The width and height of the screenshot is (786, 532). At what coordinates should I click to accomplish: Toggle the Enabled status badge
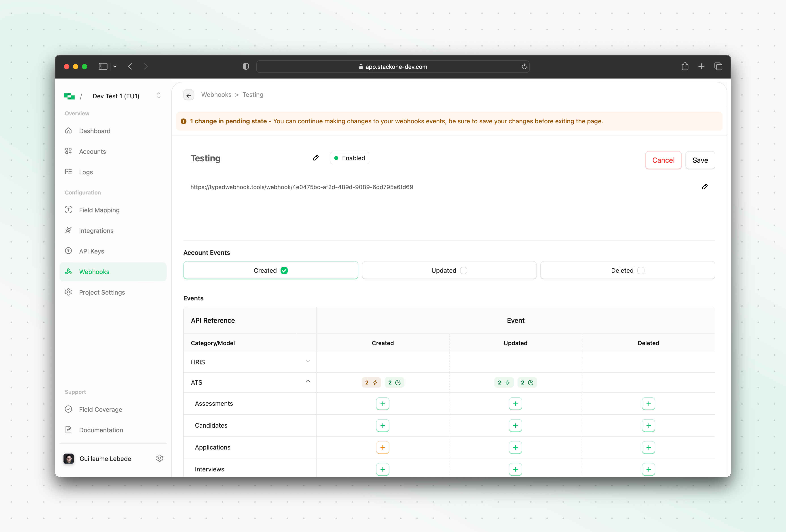349,158
